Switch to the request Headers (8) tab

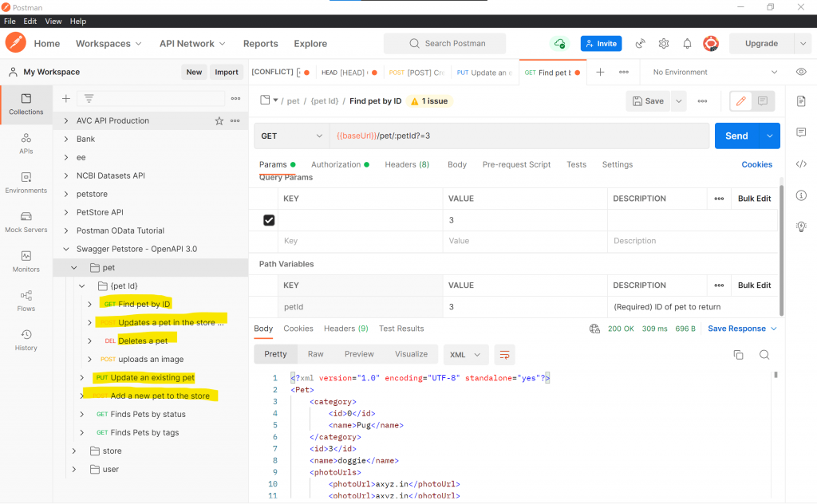click(407, 164)
